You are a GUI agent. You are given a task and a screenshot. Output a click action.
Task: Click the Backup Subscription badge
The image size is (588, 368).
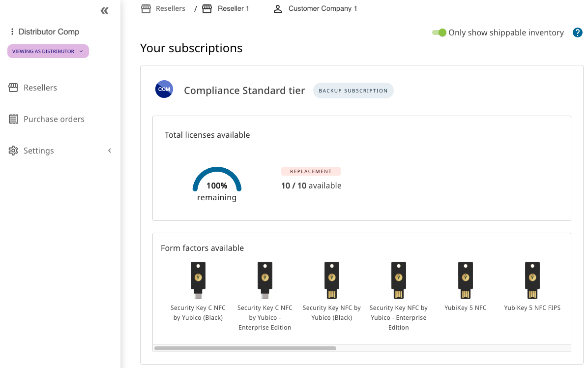click(x=353, y=91)
